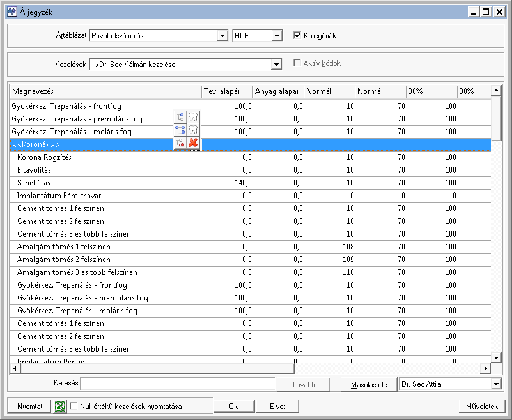Click the Elvet button
The image size is (512, 420).
(277, 407)
